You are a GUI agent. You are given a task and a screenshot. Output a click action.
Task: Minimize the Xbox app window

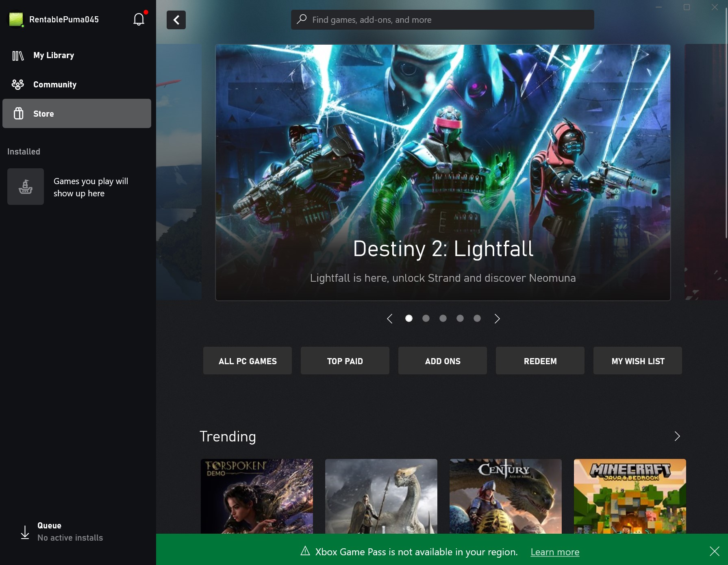pos(659,7)
